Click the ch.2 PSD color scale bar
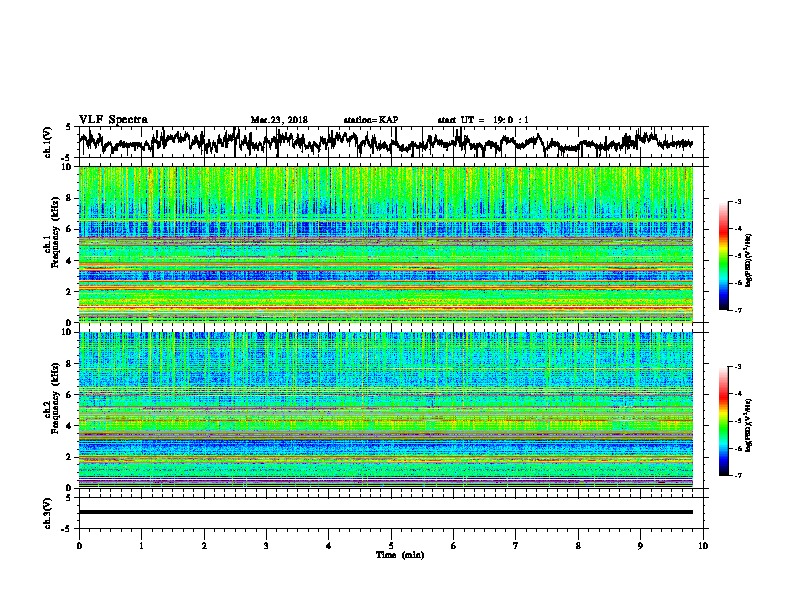The image size is (792, 612). 723,421
